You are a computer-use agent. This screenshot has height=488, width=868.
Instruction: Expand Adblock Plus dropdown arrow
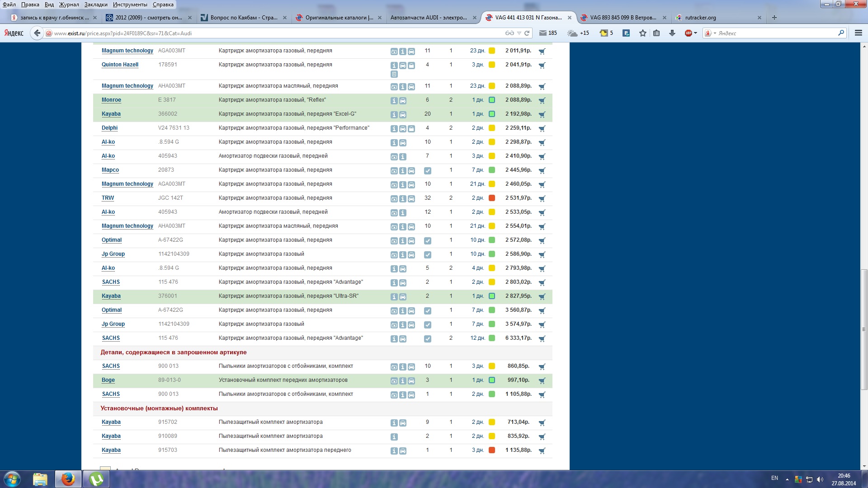point(695,33)
